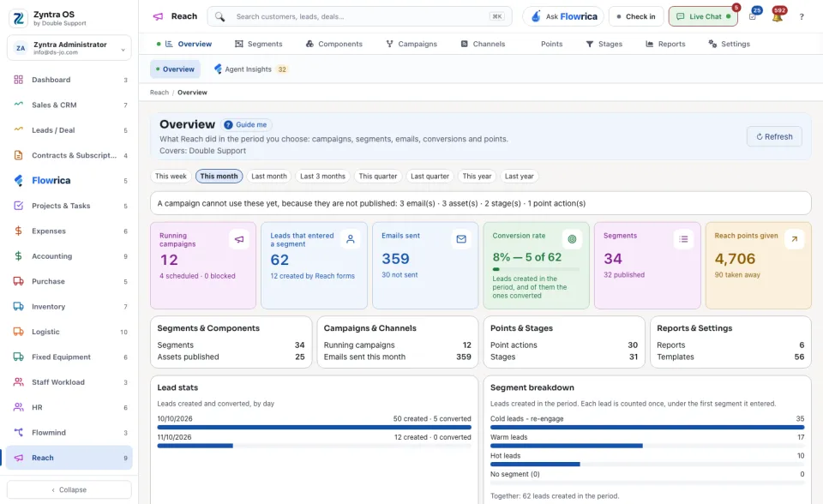Collapse the sidebar
This screenshot has width=823, height=504.
pos(69,489)
